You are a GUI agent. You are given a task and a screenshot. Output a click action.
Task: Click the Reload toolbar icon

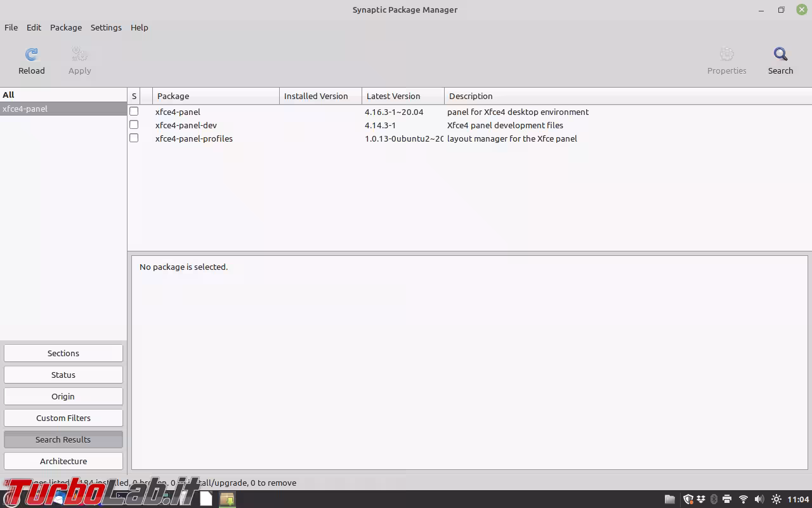point(31,60)
